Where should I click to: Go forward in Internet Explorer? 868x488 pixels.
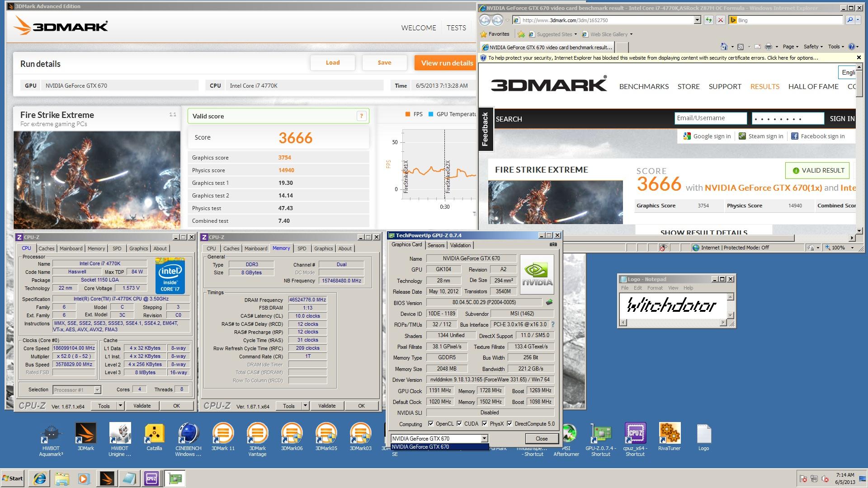497,20
